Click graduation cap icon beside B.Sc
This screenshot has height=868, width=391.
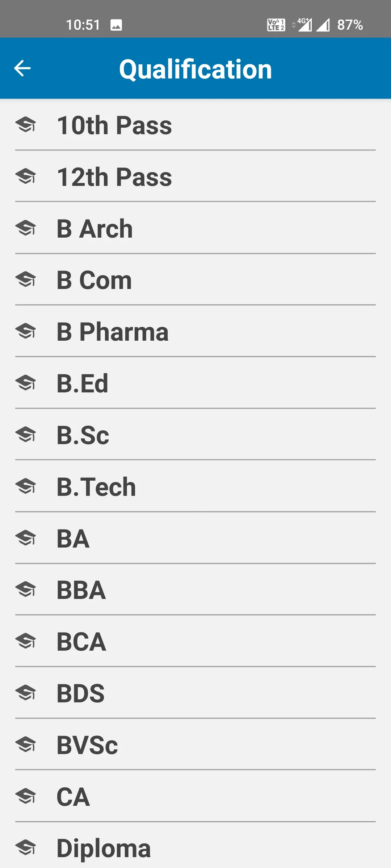coord(26,435)
